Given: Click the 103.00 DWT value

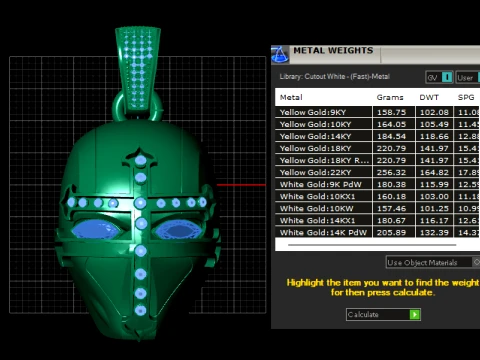Looking at the screenshot, I should point(434,196).
